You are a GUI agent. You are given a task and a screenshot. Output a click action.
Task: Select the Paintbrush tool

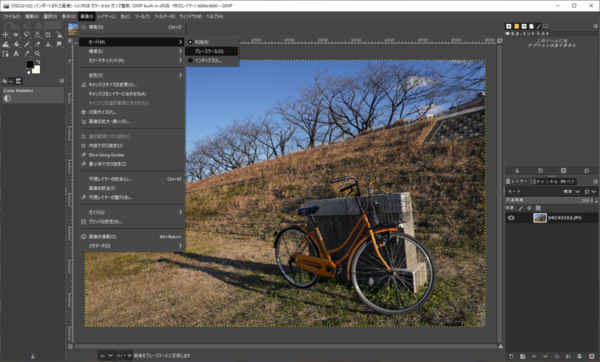pos(27,44)
